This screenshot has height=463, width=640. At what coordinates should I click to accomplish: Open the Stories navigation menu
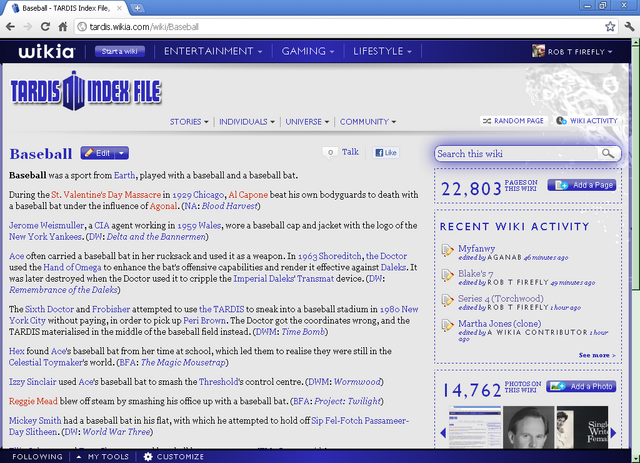pos(189,122)
